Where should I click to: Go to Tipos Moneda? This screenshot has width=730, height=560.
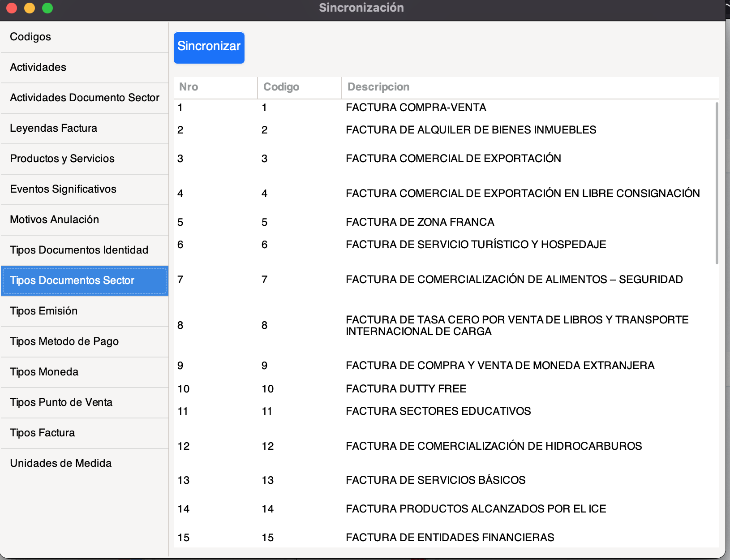pos(44,372)
